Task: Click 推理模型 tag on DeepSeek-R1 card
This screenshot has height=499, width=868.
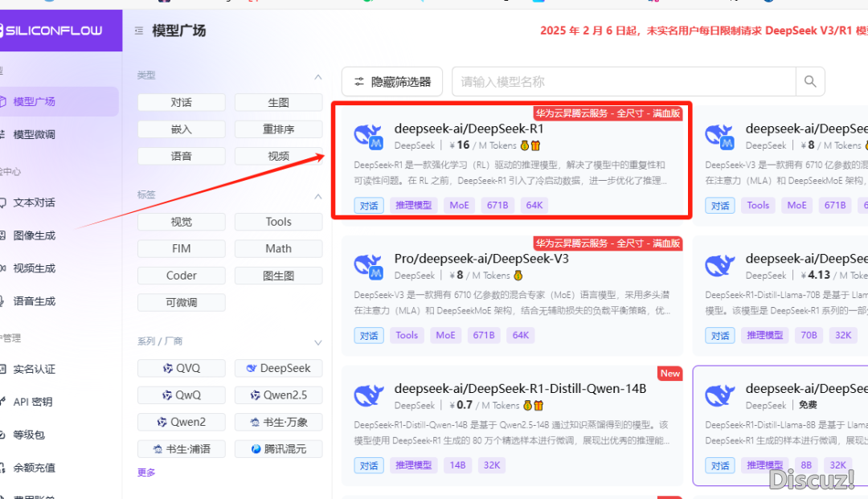Action: tap(414, 205)
